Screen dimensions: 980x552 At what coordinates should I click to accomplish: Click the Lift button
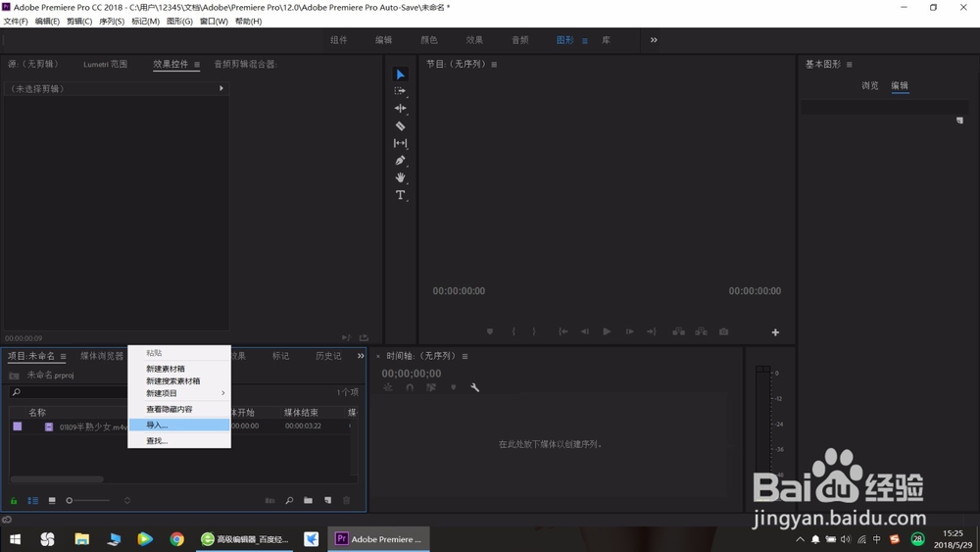pos(678,332)
